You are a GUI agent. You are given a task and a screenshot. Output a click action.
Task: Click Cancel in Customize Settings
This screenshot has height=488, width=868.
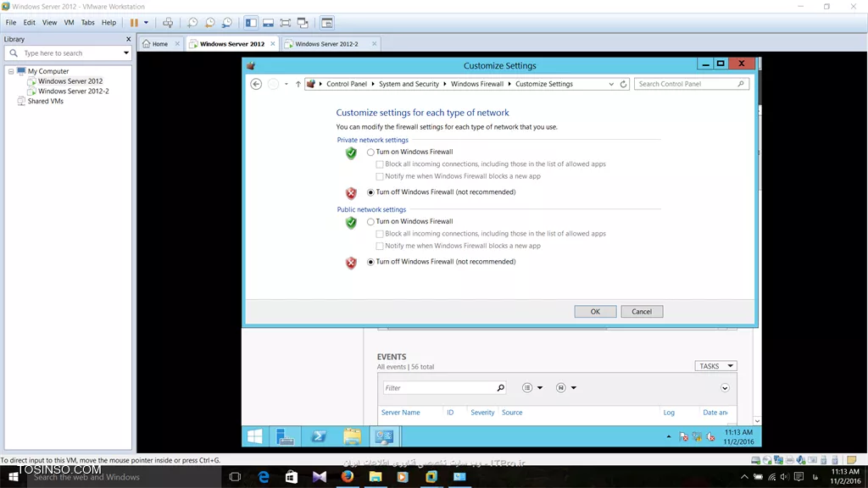(642, 312)
